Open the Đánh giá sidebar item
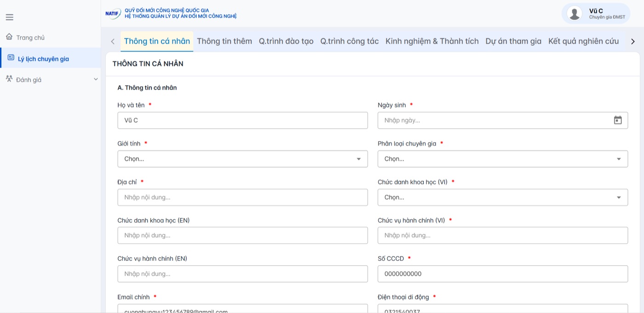The width and height of the screenshot is (644, 313). (50, 80)
